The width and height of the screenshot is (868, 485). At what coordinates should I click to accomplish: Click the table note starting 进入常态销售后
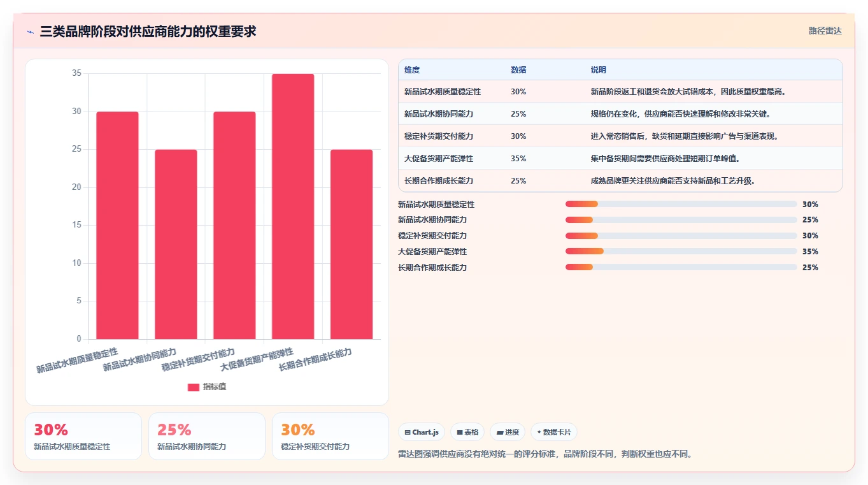pos(685,136)
